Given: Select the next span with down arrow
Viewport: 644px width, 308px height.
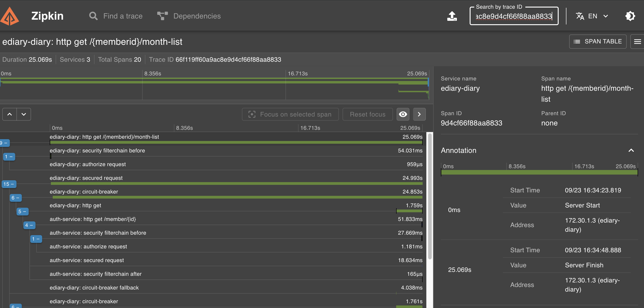Looking at the screenshot, I should pos(24,114).
